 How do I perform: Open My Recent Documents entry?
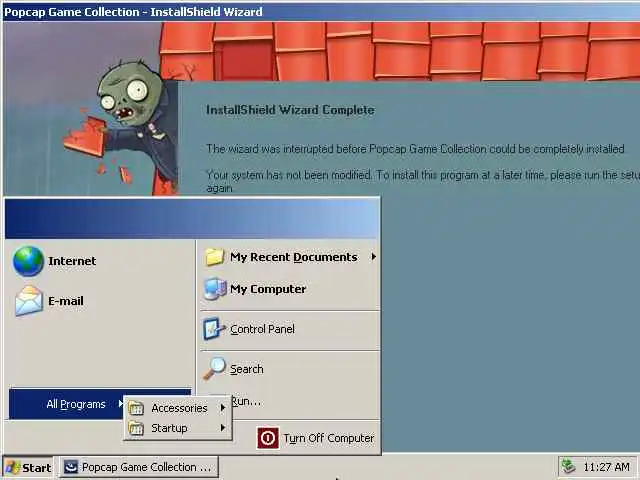[x=290, y=257]
